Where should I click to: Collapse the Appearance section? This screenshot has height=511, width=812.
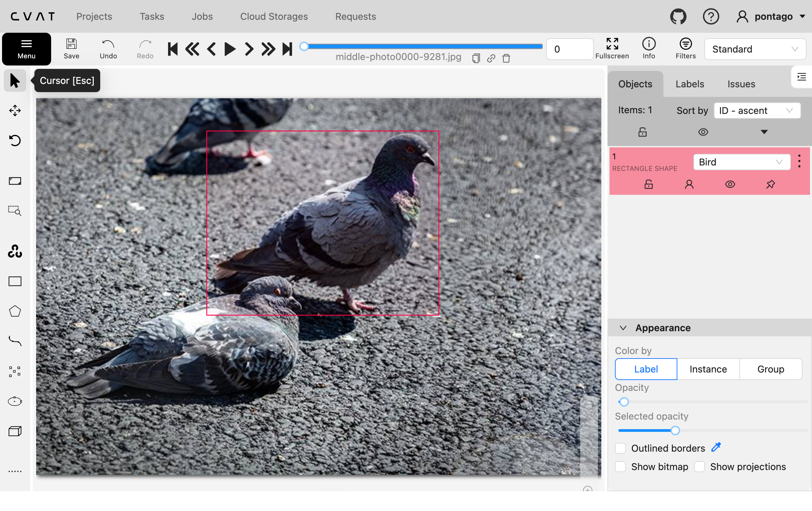623,328
